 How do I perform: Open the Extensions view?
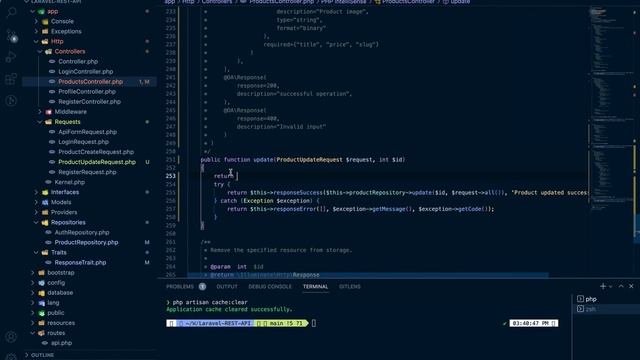[x=11, y=78]
